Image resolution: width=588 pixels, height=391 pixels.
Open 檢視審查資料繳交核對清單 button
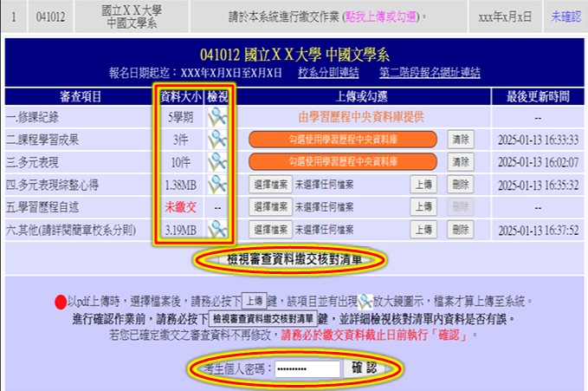[294, 259]
